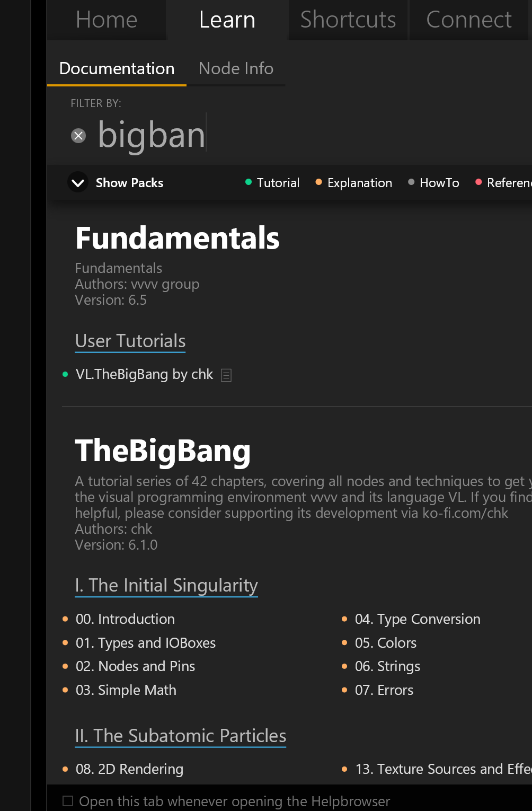Image resolution: width=532 pixels, height=811 pixels.
Task: Enable open this tab with Helpbrowser
Action: coord(68,801)
